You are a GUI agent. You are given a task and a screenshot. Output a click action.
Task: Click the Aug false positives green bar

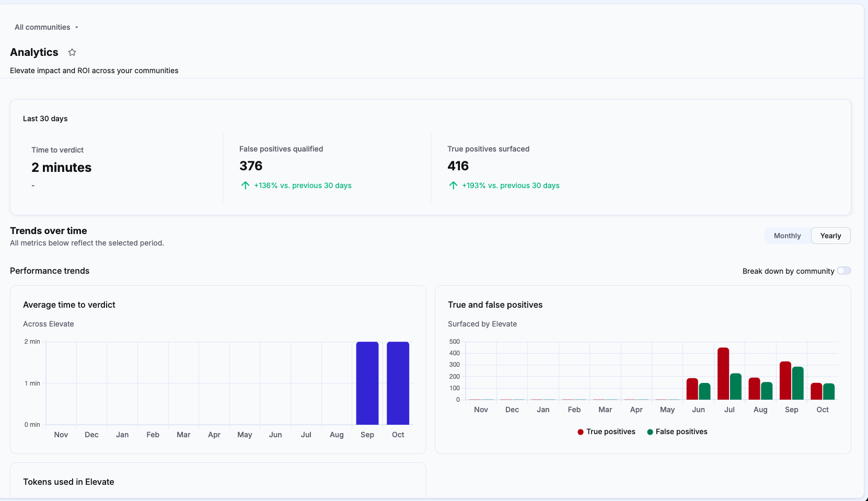767,391
